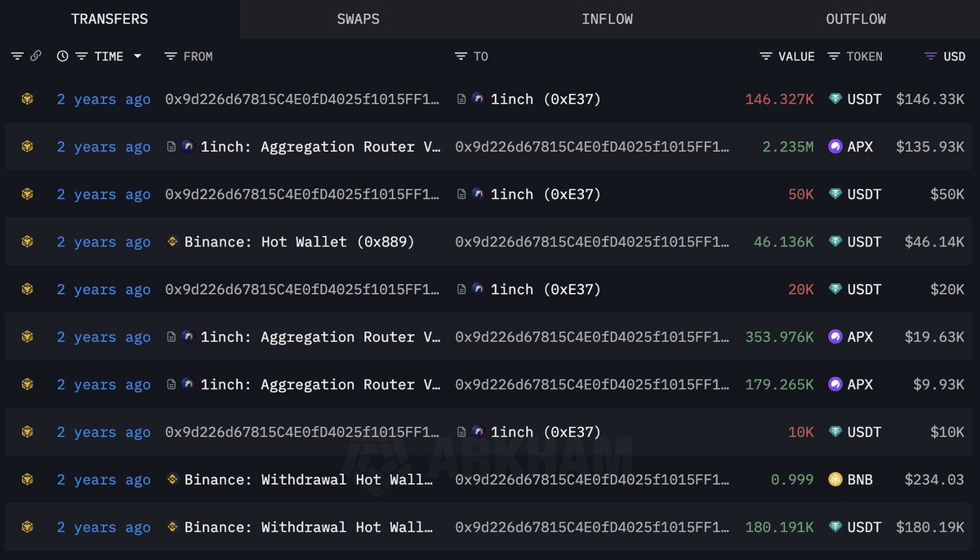Expand the TIME sort dropdown arrow
The height and width of the screenshot is (560, 980).
[137, 56]
